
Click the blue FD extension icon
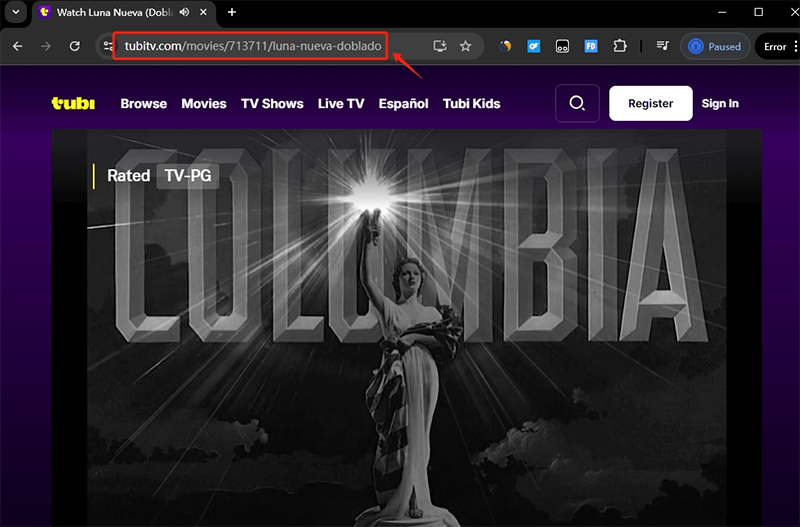tap(591, 46)
